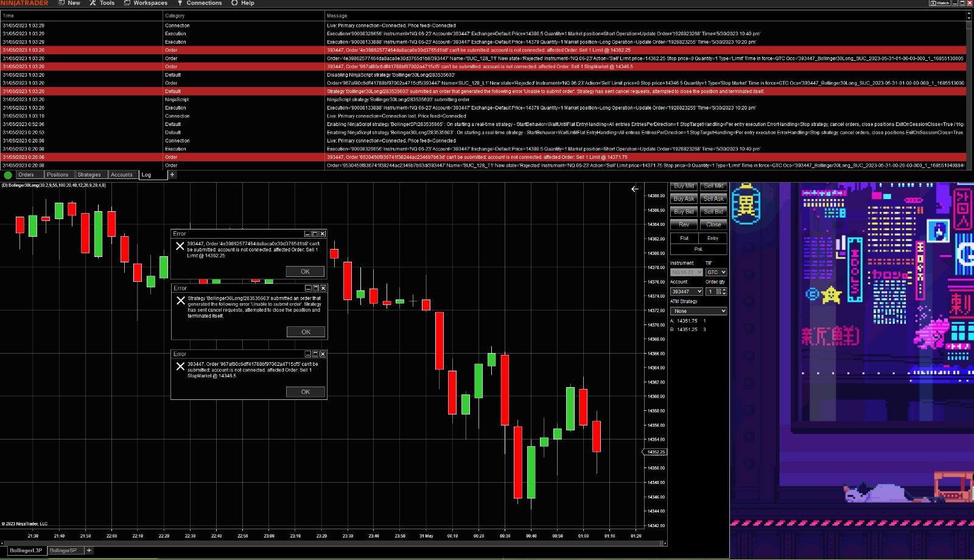Click the Order qty input field
974x560 pixels.
coord(710,292)
